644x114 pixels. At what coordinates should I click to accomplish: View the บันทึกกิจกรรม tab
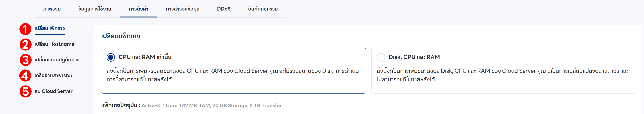263,9
